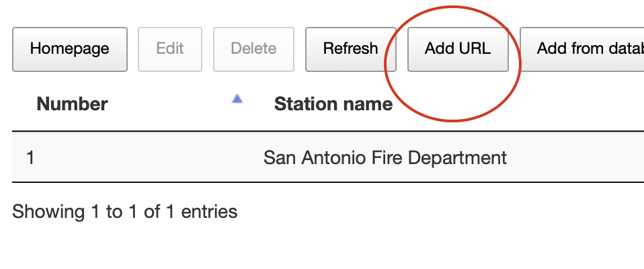644x269 pixels.
Task: Click the row number 1 cell
Action: 30,158
